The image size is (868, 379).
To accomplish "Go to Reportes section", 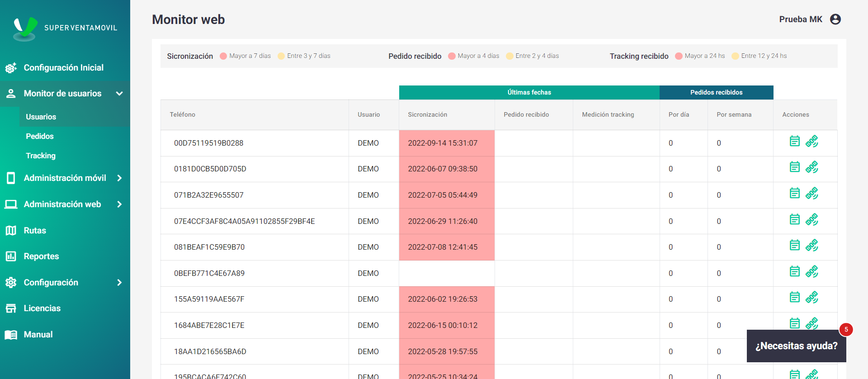I will click(x=41, y=256).
